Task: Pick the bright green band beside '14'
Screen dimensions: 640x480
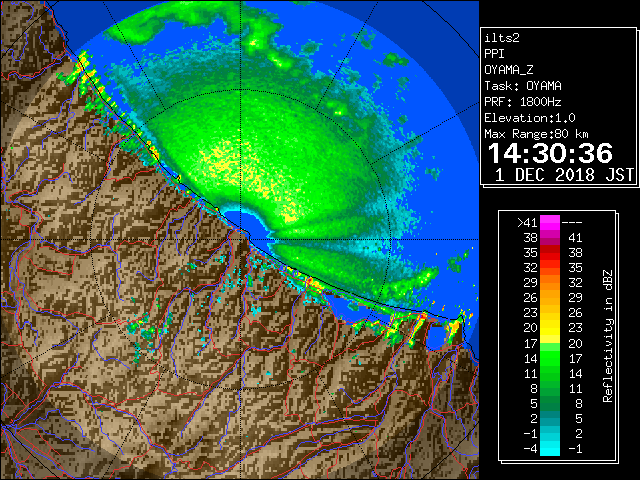Action: (550, 358)
